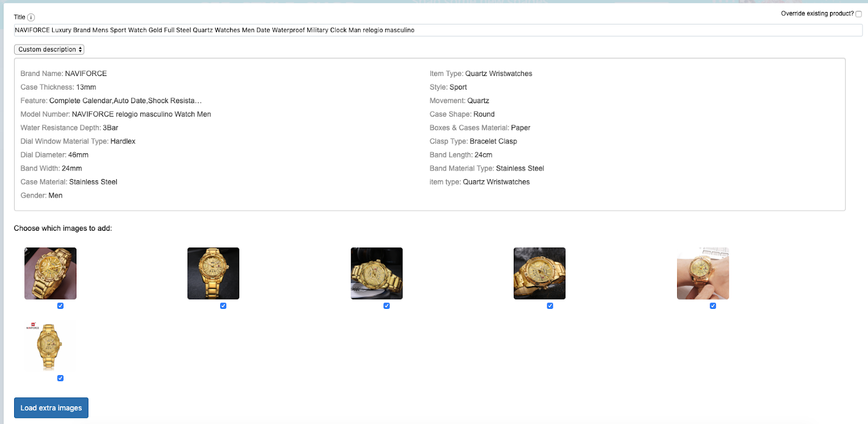Select the gold watch with smoke background thumbnail
This screenshot has width=868, height=424.
click(x=540, y=274)
